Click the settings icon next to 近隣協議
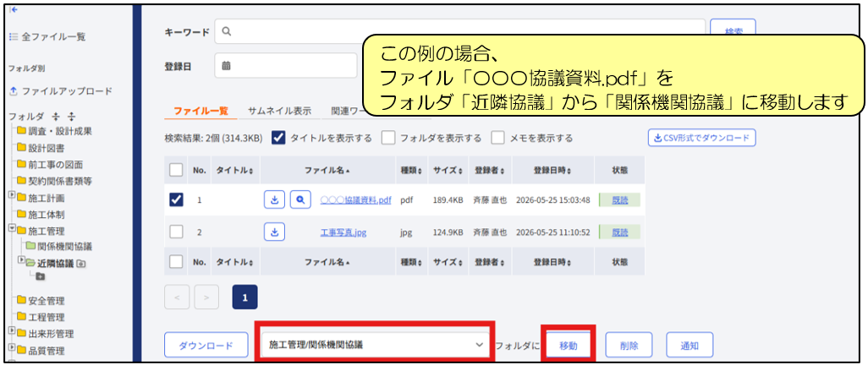The height and width of the screenshot is (365, 868). click(x=80, y=264)
